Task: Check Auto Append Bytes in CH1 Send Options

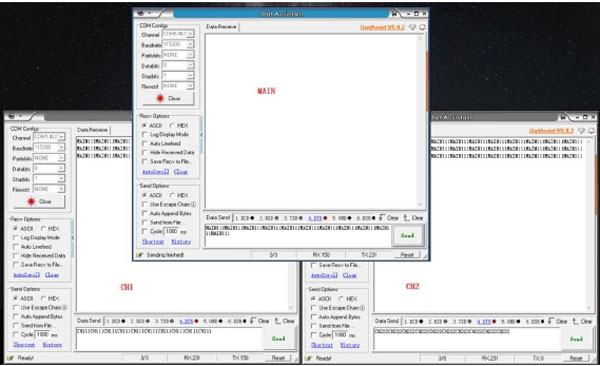Action: (x=16, y=317)
